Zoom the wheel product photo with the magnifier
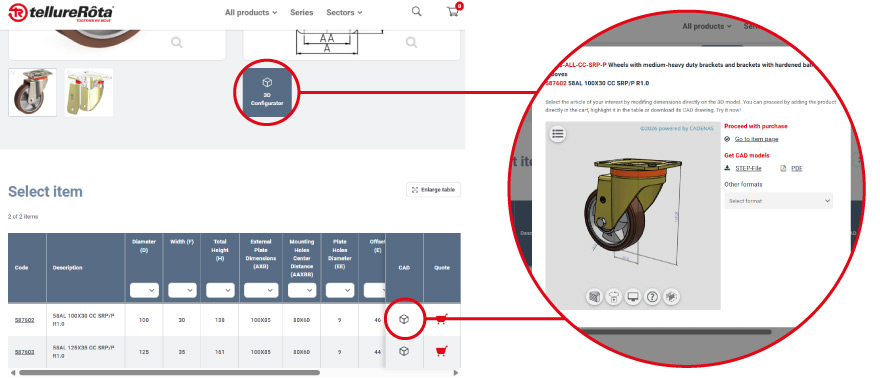The image size is (880, 378). click(x=177, y=42)
